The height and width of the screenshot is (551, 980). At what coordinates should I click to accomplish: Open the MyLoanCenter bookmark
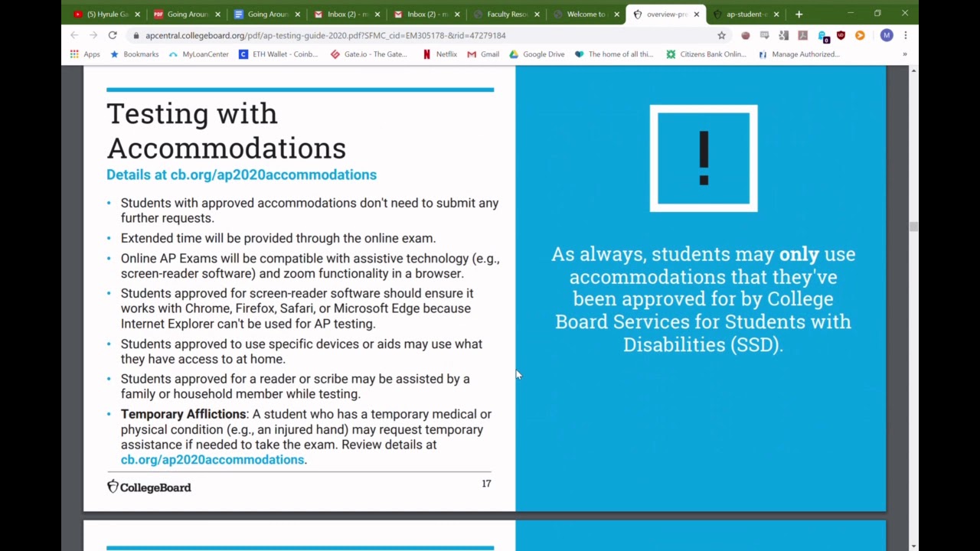(198, 54)
